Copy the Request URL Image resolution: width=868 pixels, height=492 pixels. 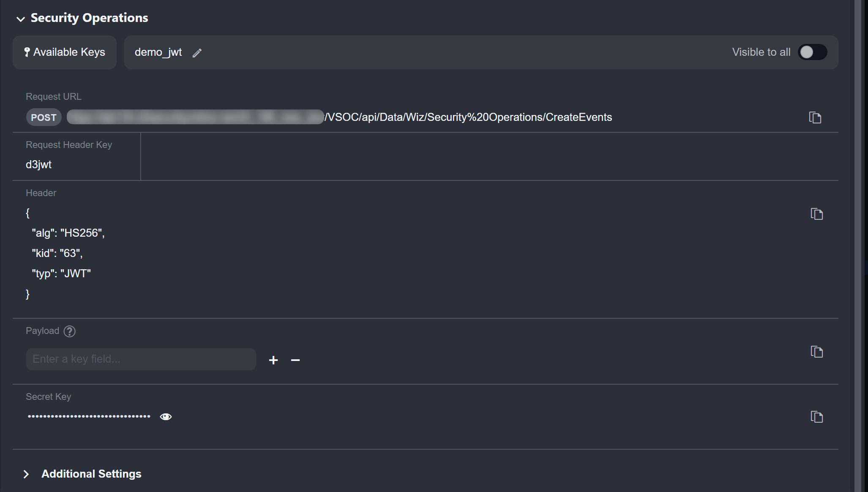pyautogui.click(x=815, y=118)
